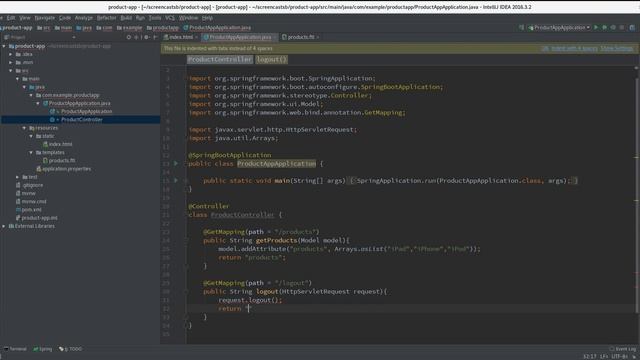
Task: Expand the .mvn folder
Action: coord(11,62)
